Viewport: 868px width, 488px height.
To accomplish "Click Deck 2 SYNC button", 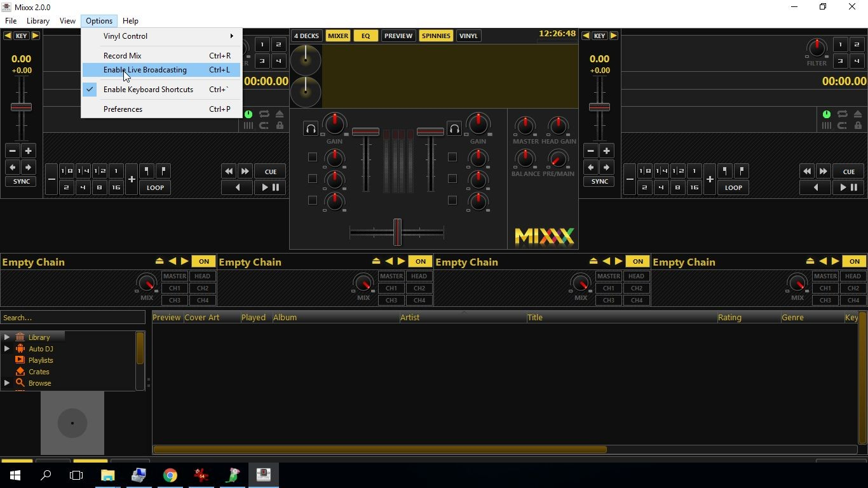I will [x=600, y=182].
